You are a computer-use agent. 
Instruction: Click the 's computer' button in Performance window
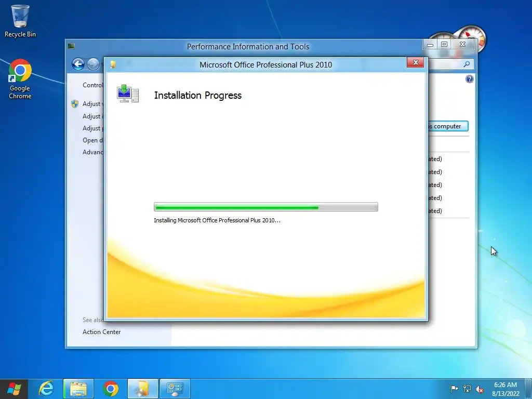click(x=448, y=126)
